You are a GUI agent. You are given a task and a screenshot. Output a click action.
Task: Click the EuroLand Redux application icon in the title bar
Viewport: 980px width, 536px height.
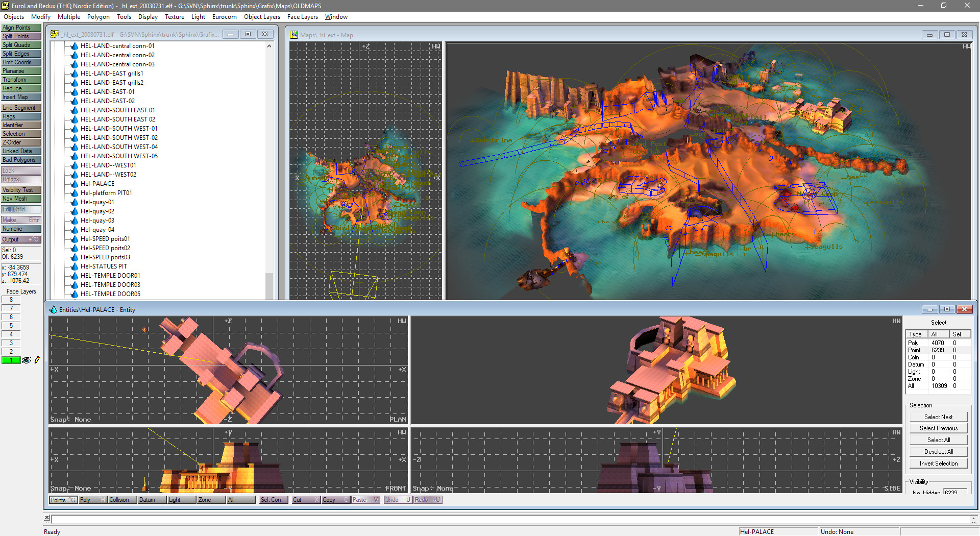5,6
